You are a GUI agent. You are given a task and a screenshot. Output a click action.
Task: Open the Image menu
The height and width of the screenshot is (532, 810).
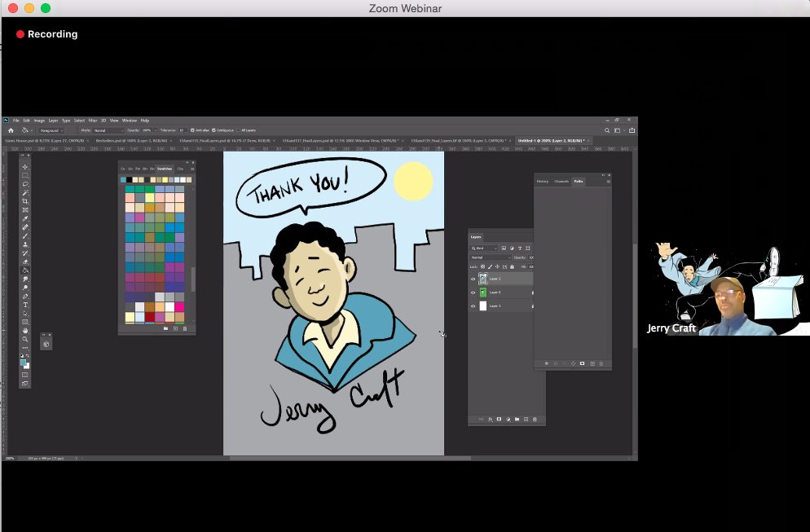[39, 121]
